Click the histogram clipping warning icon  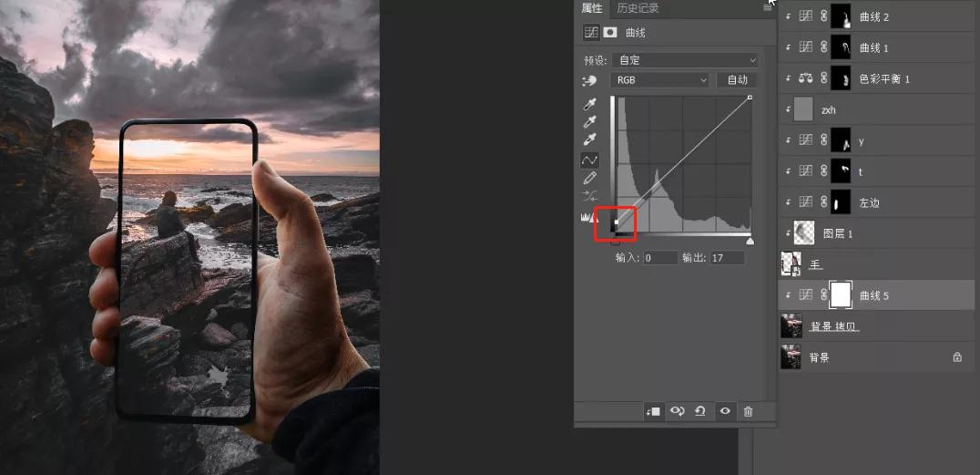[x=589, y=217]
